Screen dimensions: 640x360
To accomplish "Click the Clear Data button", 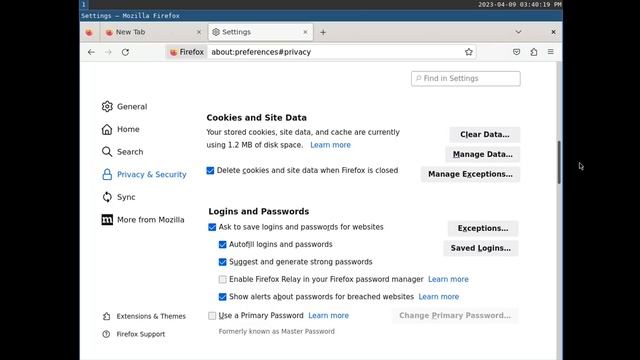I will pos(484,135).
